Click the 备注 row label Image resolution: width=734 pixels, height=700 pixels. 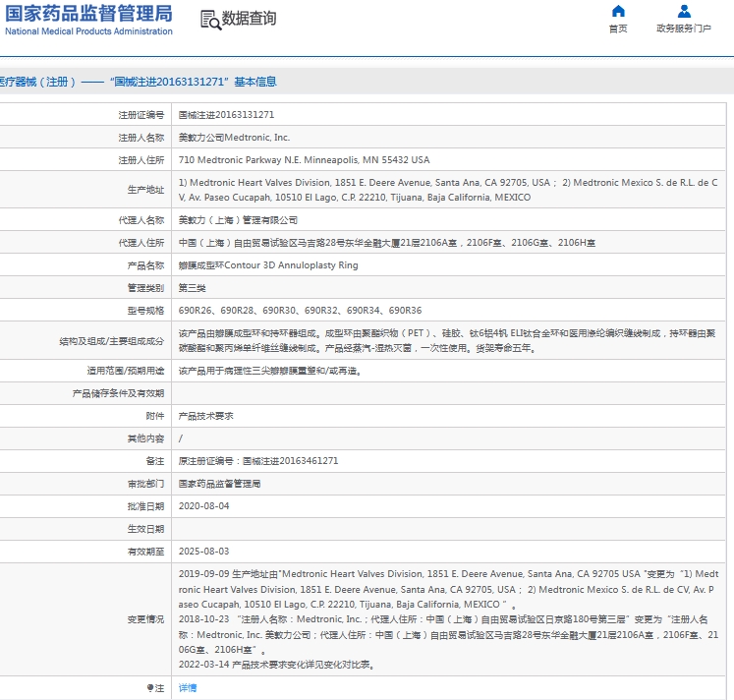pyautogui.click(x=155, y=461)
